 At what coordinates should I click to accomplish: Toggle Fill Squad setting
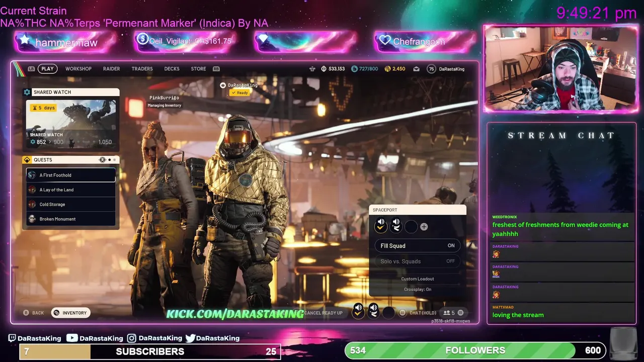(417, 246)
